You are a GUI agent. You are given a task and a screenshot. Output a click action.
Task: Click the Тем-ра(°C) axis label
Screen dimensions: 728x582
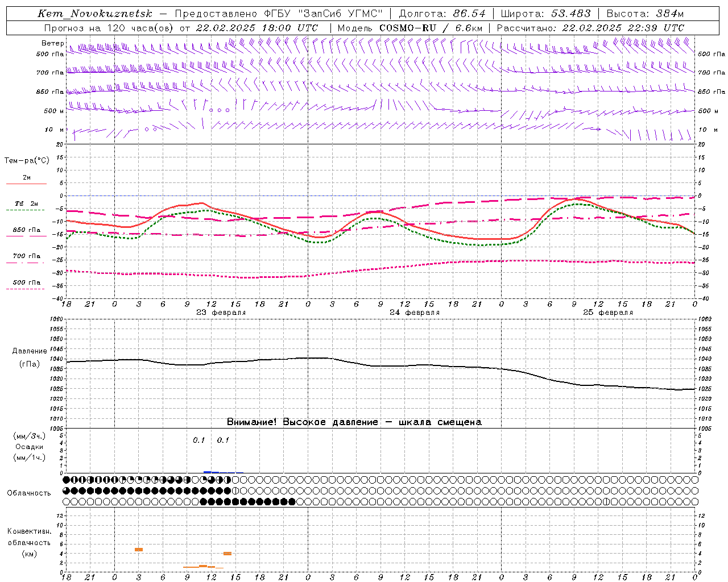pos(27,161)
